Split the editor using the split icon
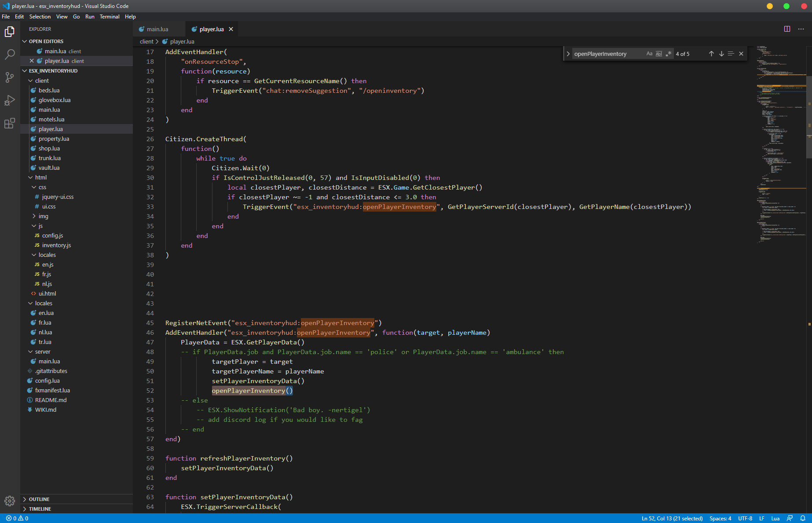The image size is (812, 523). coord(786,29)
